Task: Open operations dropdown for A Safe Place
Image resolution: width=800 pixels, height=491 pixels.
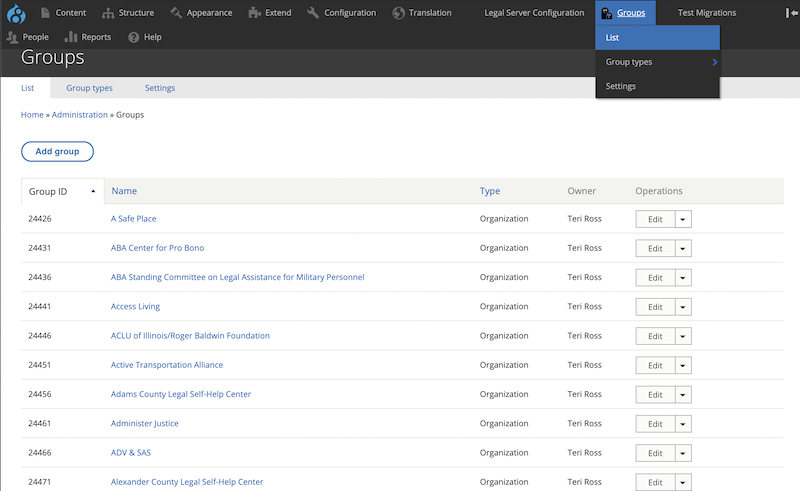Action: click(683, 219)
